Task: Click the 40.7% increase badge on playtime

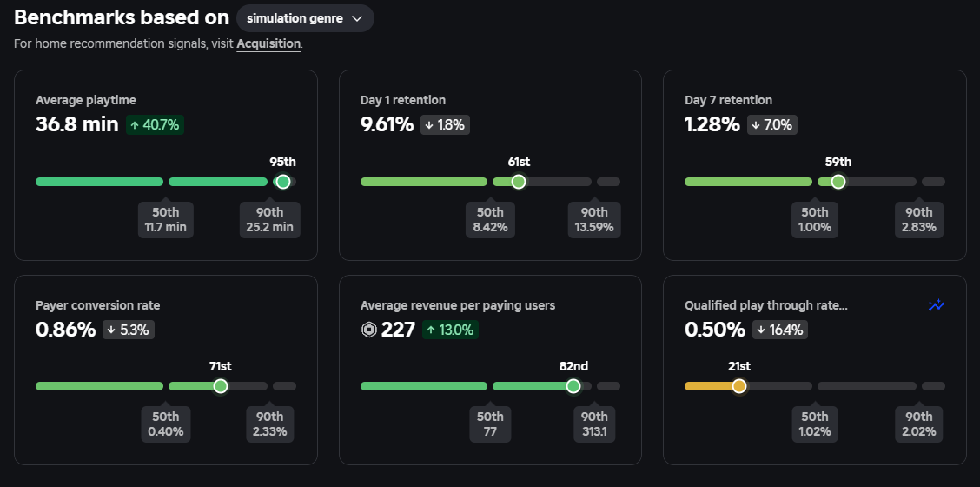Action: click(155, 124)
